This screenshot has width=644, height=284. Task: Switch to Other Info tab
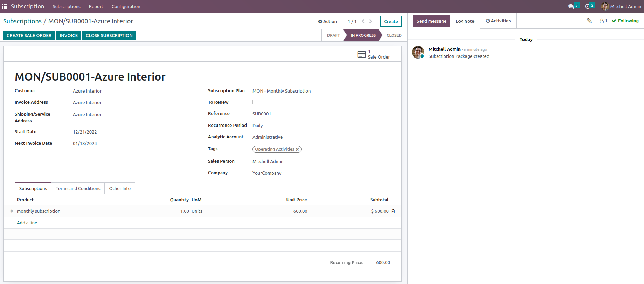point(120,188)
